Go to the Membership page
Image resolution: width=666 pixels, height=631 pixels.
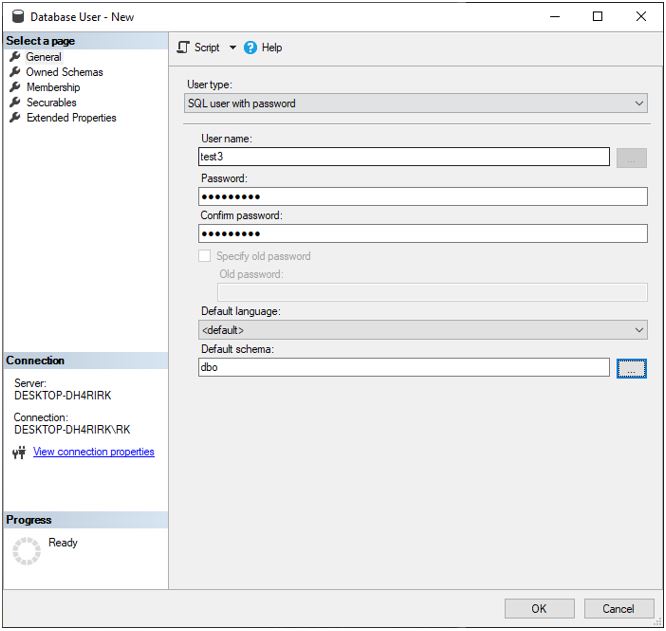[53, 87]
